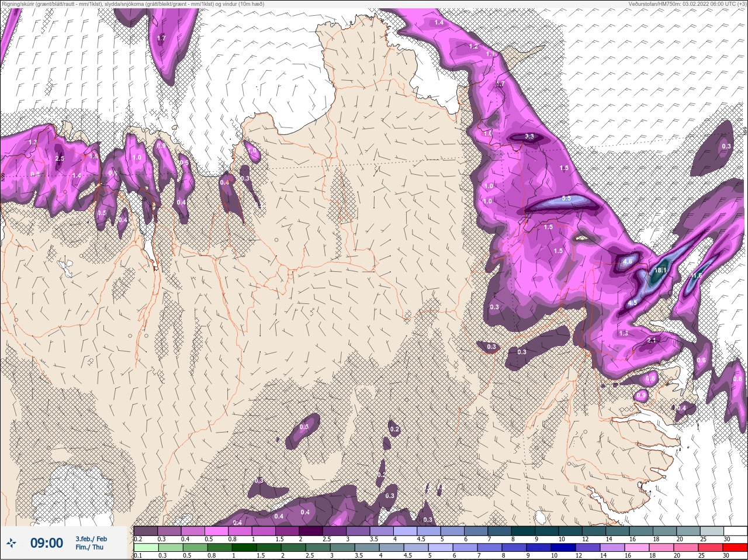Click the Veðurstofan logo icon beside 09:00
748x560 pixels.
(11, 544)
